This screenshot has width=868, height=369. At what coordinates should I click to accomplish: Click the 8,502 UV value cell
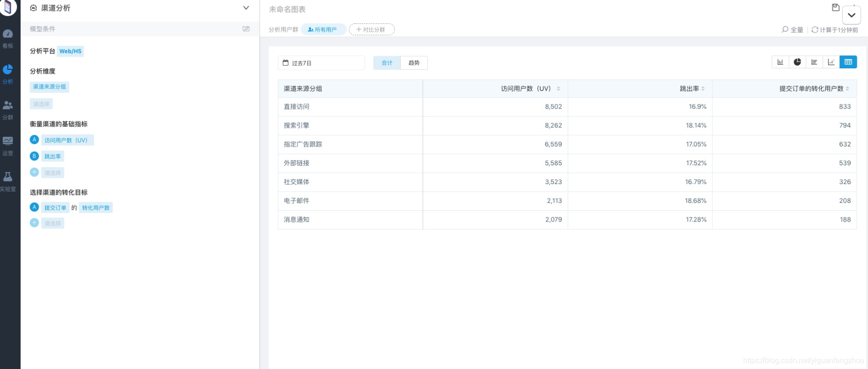click(495, 107)
